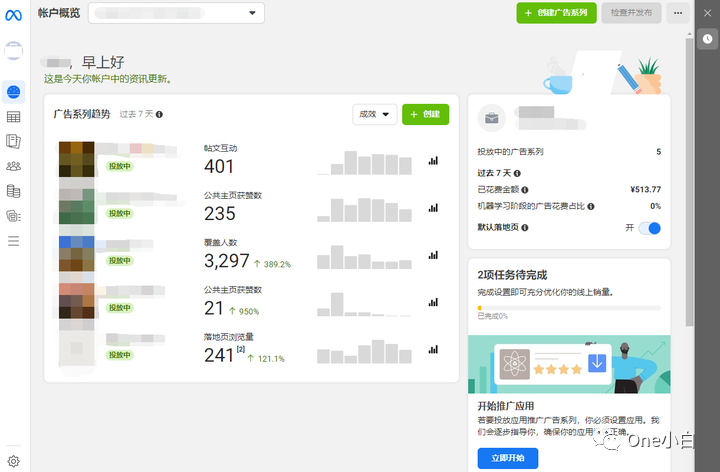
Task: Toggle the 默认落地页 switch off
Action: coord(650,228)
